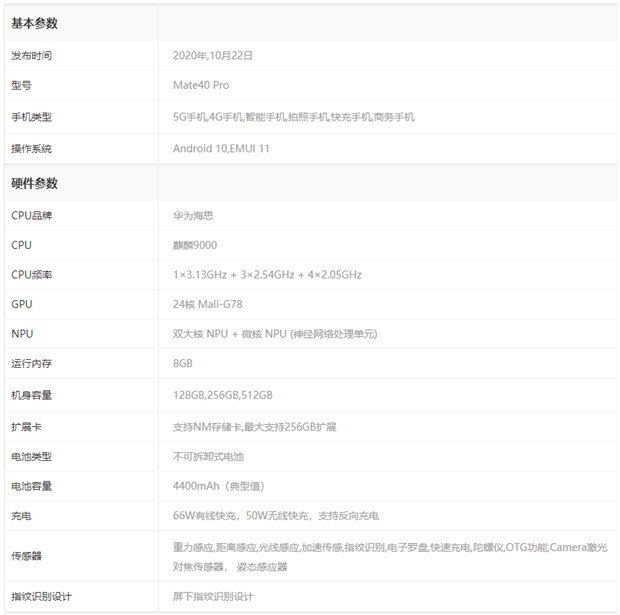This screenshot has width=620, height=615.
Task: Click the CPU row label
Action: (x=21, y=245)
